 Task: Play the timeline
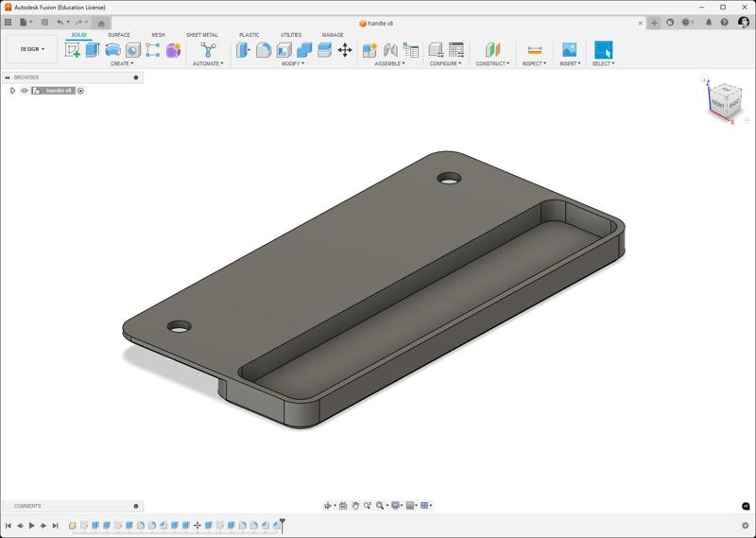coord(32,526)
